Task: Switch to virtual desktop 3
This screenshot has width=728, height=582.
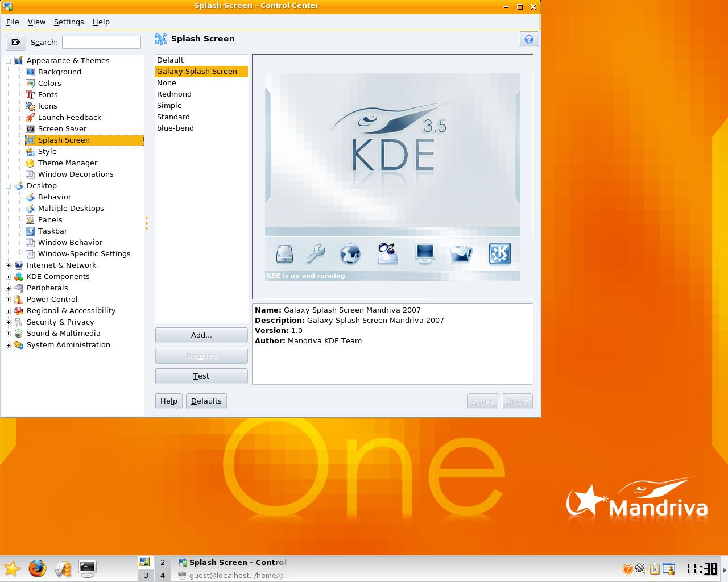Action: point(146,575)
